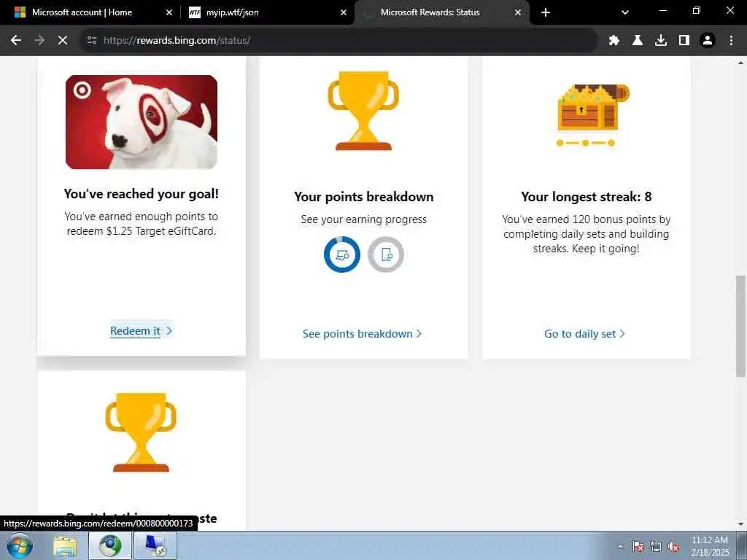Image resolution: width=747 pixels, height=560 pixels.
Task: Click the Chrome Labs flask icon
Action: coord(638,41)
